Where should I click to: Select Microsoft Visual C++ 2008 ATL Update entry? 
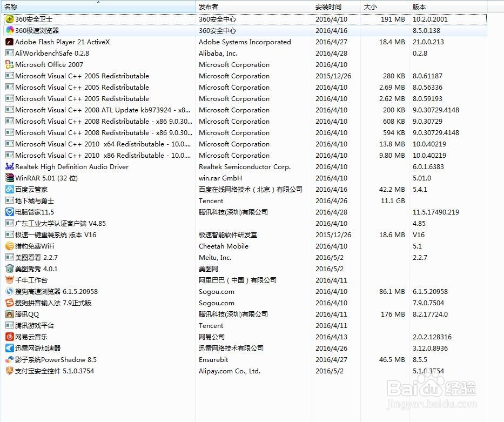pos(246,110)
